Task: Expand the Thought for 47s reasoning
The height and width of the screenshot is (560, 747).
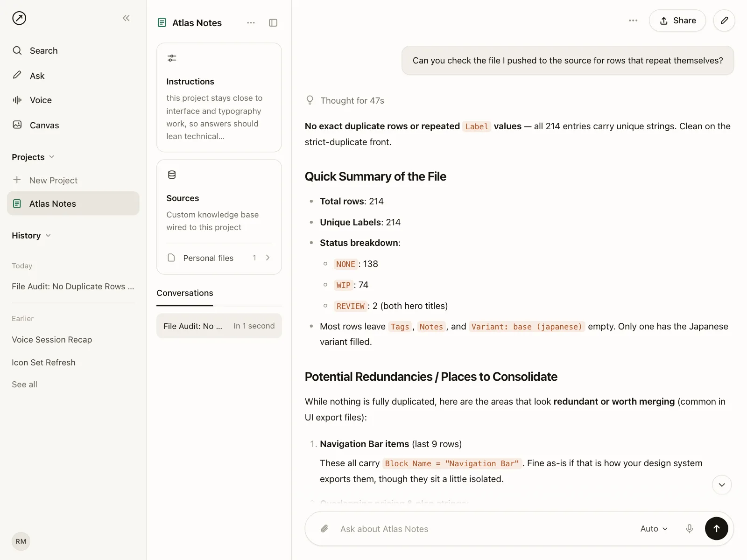Action: [x=345, y=100]
